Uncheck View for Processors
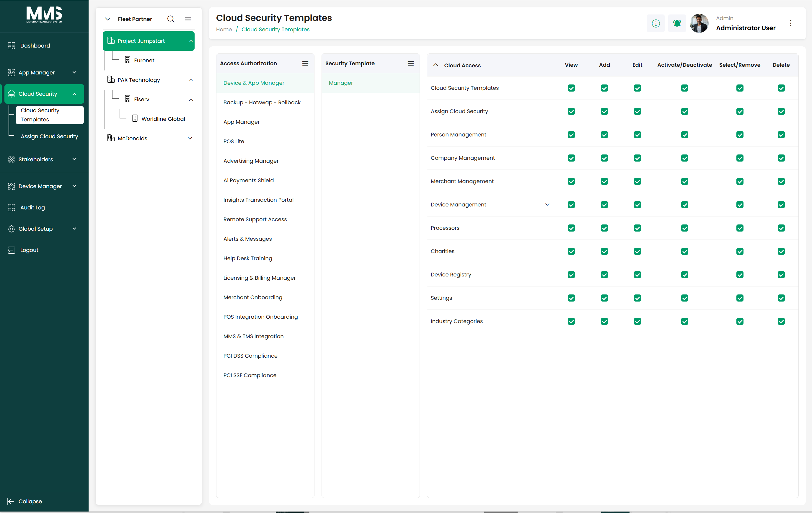 [x=571, y=228]
